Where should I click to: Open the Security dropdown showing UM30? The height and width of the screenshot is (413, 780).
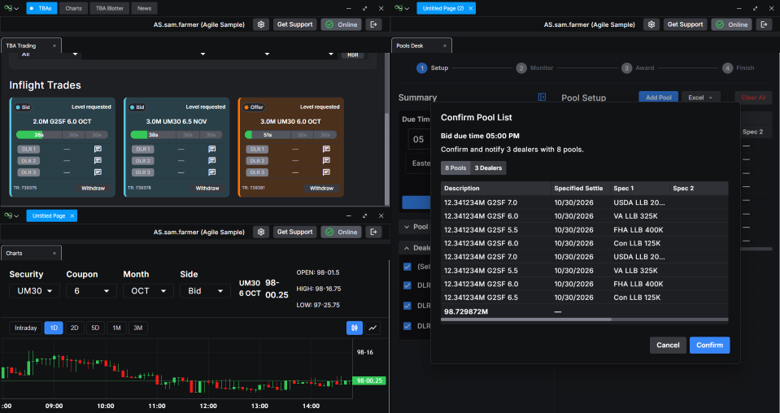(x=34, y=291)
